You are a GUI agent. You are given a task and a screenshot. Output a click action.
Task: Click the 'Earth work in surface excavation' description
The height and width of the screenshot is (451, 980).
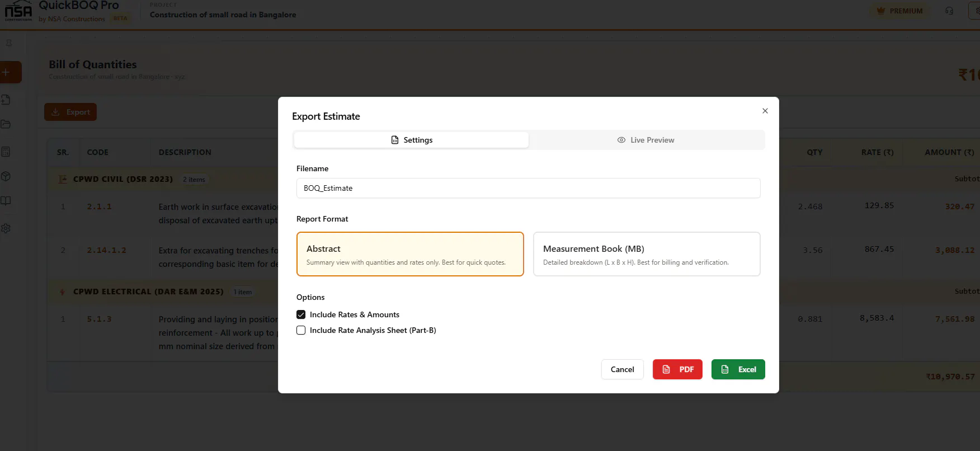[218, 213]
